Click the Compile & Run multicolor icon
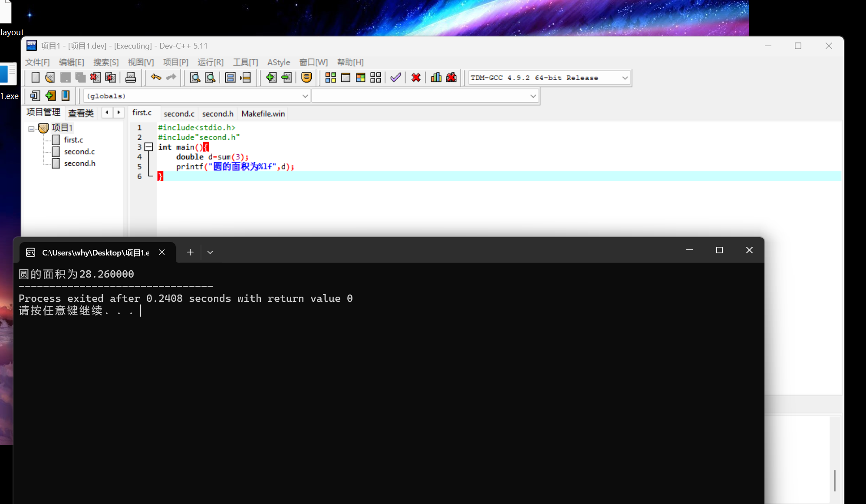866x504 pixels. (x=360, y=78)
